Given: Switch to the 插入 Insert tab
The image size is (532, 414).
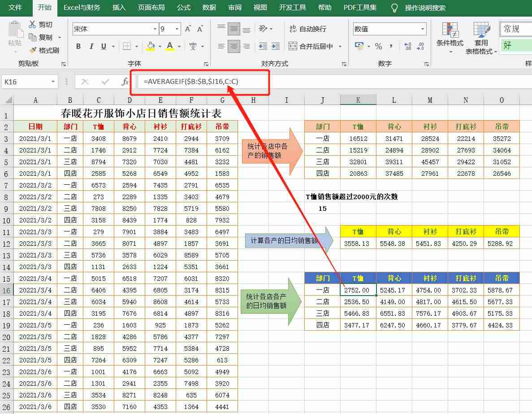Looking at the screenshot, I should [x=119, y=8].
